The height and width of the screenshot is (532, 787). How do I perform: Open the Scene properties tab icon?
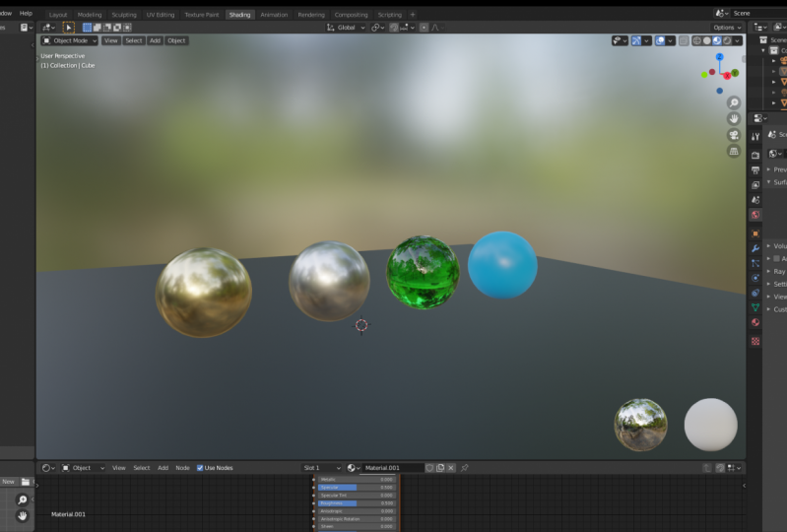[x=755, y=200]
